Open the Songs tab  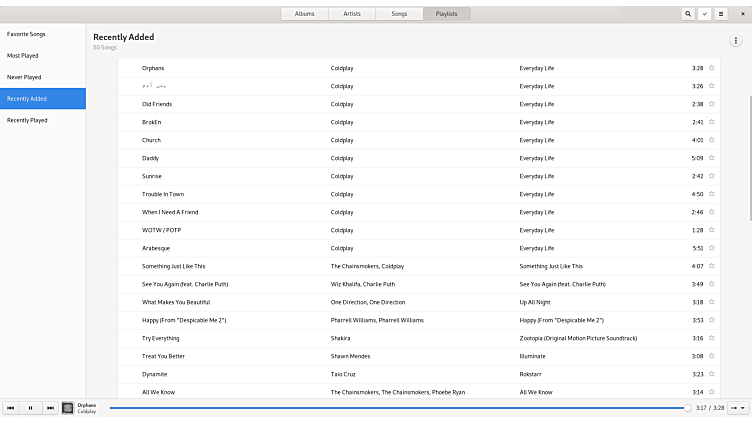(x=399, y=14)
